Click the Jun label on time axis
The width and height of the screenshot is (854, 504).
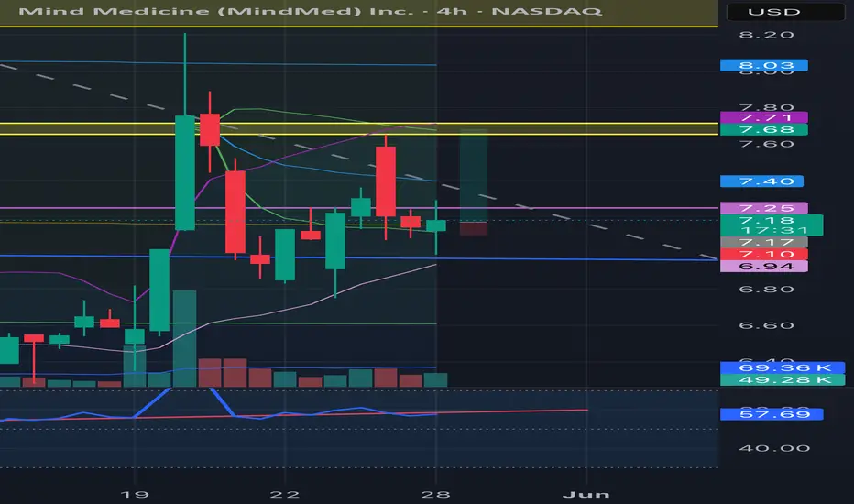coord(586,494)
